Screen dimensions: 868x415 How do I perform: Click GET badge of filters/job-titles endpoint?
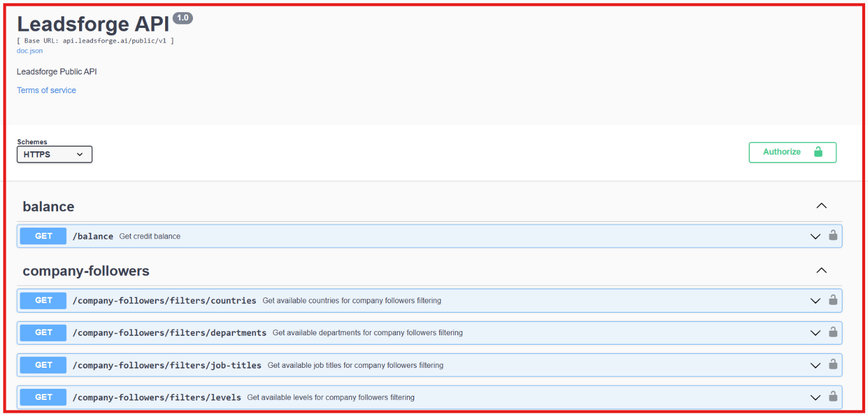click(44, 365)
